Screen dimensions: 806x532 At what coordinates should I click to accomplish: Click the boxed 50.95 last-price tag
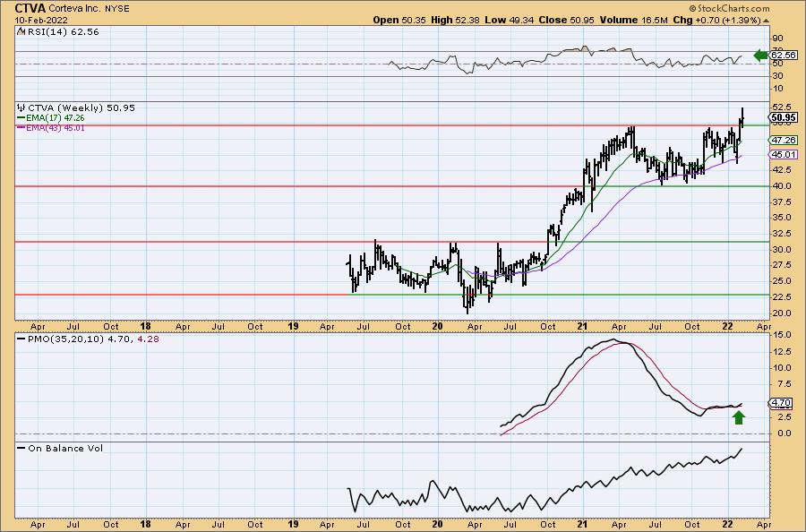(x=784, y=117)
